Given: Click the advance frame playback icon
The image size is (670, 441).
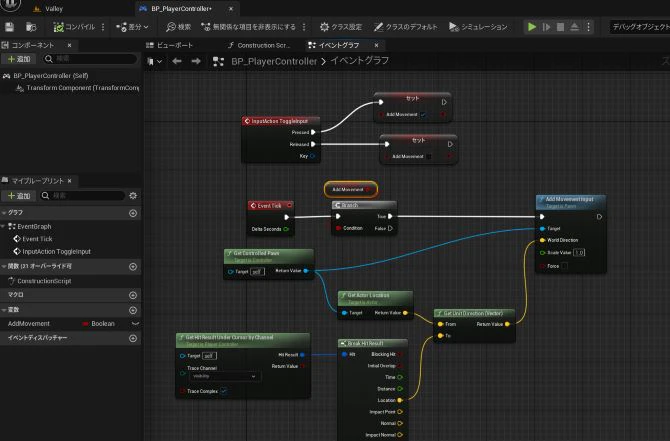Looking at the screenshot, I should pyautogui.click(x=547, y=27).
